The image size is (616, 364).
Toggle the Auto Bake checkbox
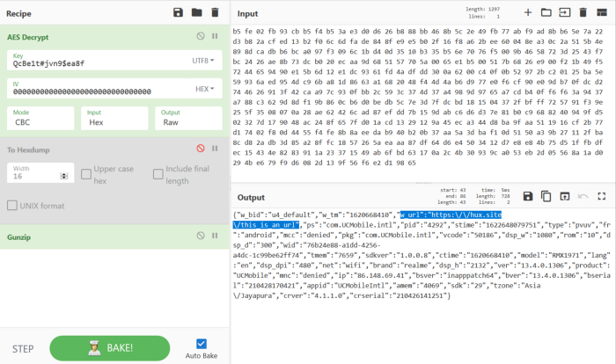202,344
